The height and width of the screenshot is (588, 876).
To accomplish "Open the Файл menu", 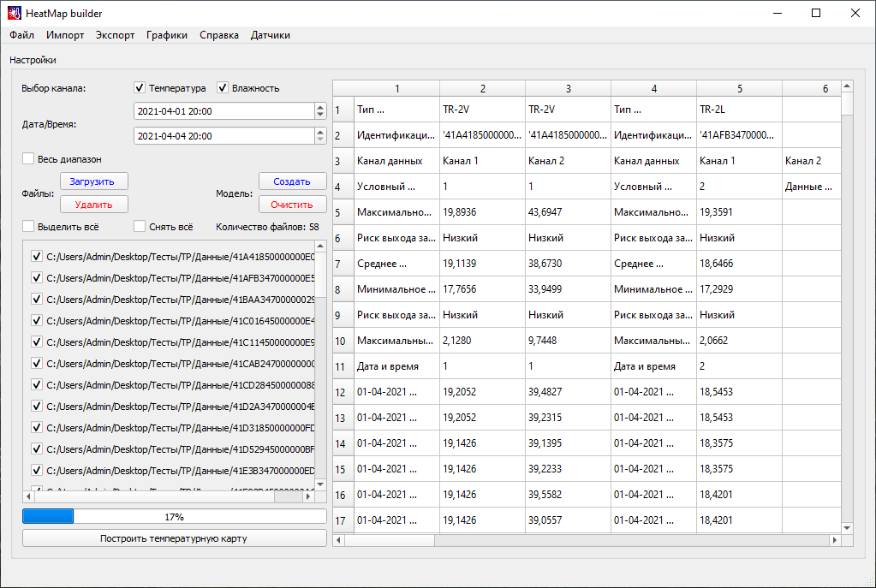I will (x=21, y=35).
